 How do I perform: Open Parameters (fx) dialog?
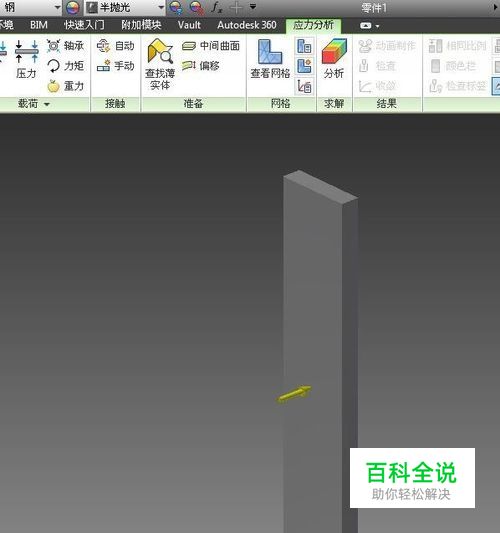[x=217, y=7]
